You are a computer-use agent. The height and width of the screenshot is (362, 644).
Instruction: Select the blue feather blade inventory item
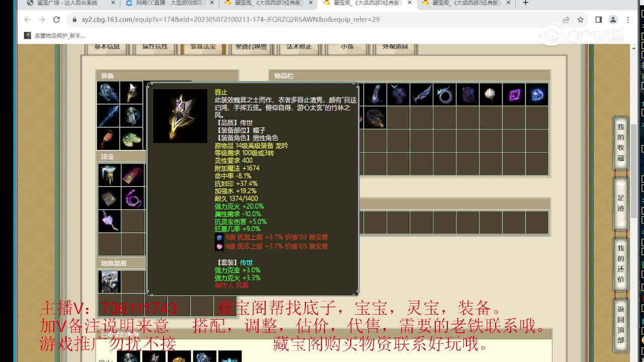pyautogui.click(x=422, y=95)
